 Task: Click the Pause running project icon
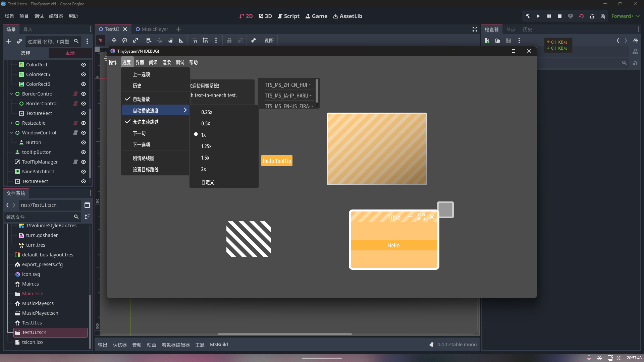click(x=549, y=16)
